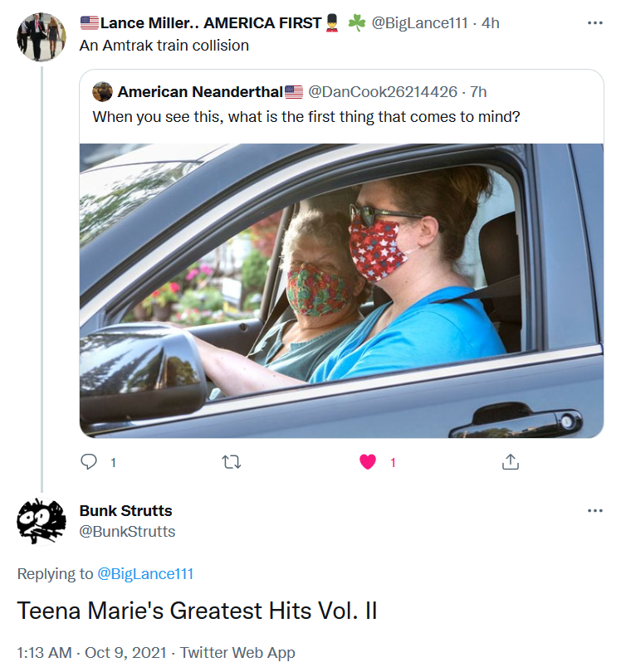
Task: Click the American Neanderthal name in quoted tweet
Action: click(200, 91)
